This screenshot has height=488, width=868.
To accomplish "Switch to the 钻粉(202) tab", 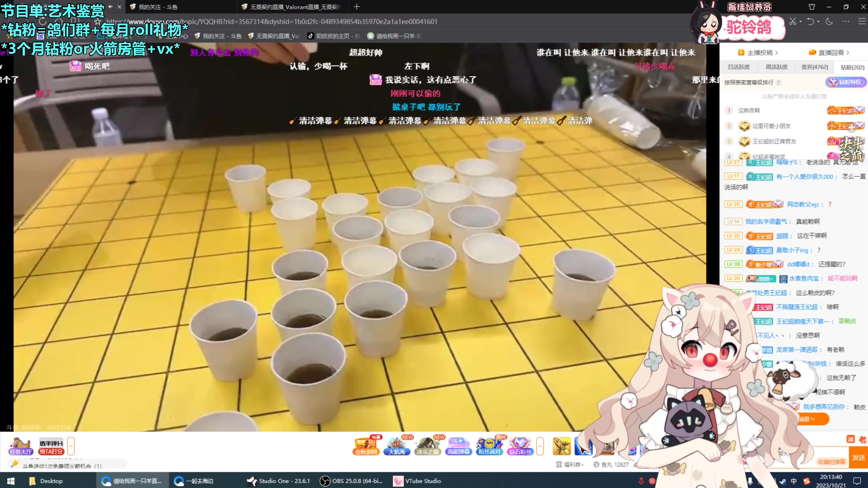I will (x=852, y=67).
